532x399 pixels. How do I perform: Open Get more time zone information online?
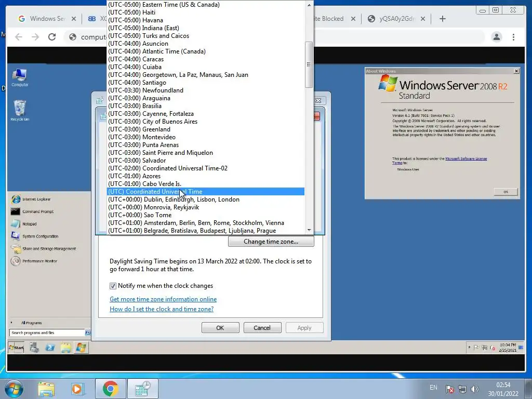click(163, 299)
